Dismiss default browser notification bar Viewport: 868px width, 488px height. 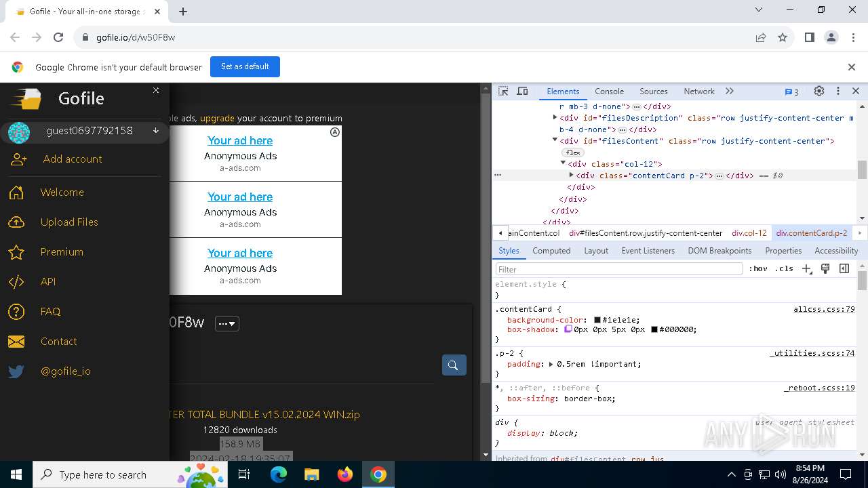852,67
